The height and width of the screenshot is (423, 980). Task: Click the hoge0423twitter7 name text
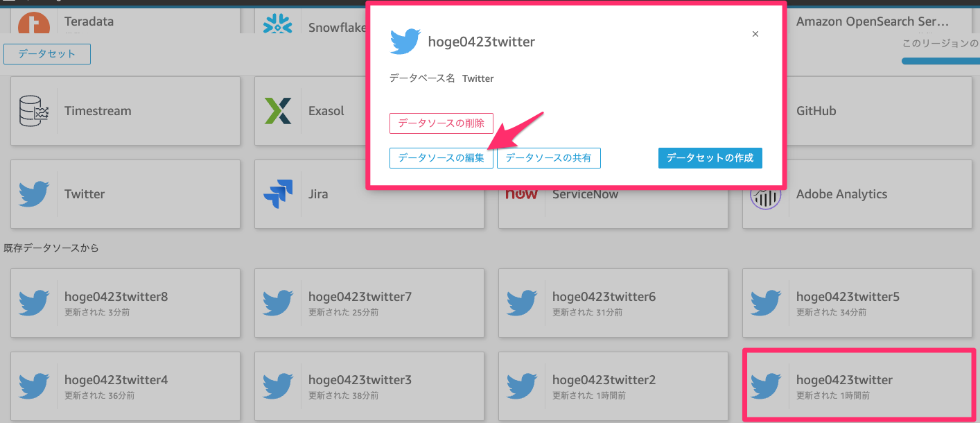click(360, 297)
